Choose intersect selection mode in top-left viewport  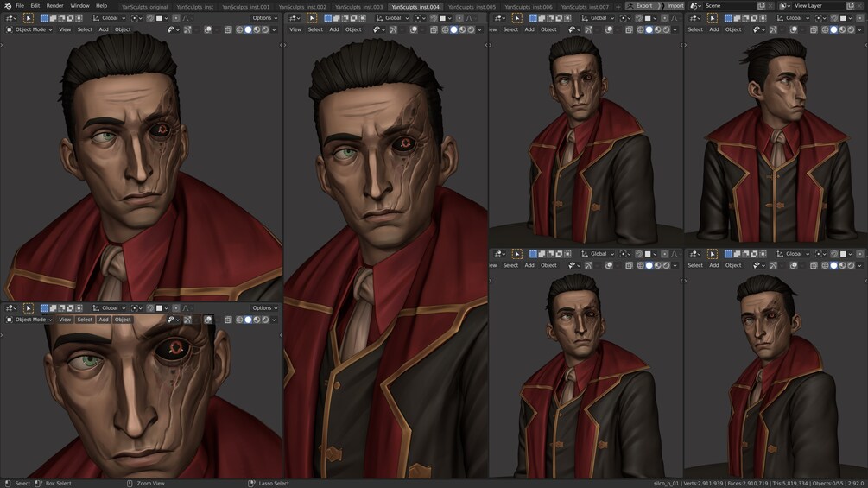point(79,17)
